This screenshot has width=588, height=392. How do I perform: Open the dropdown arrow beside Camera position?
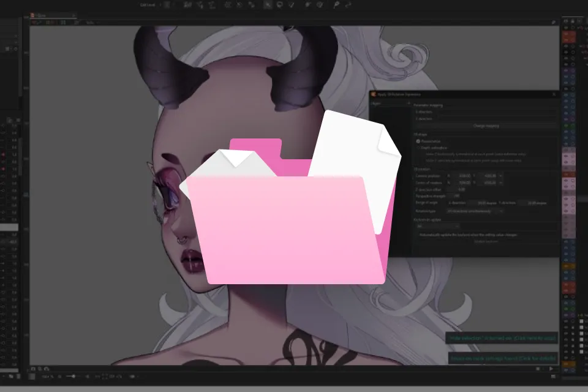[x=501, y=176]
